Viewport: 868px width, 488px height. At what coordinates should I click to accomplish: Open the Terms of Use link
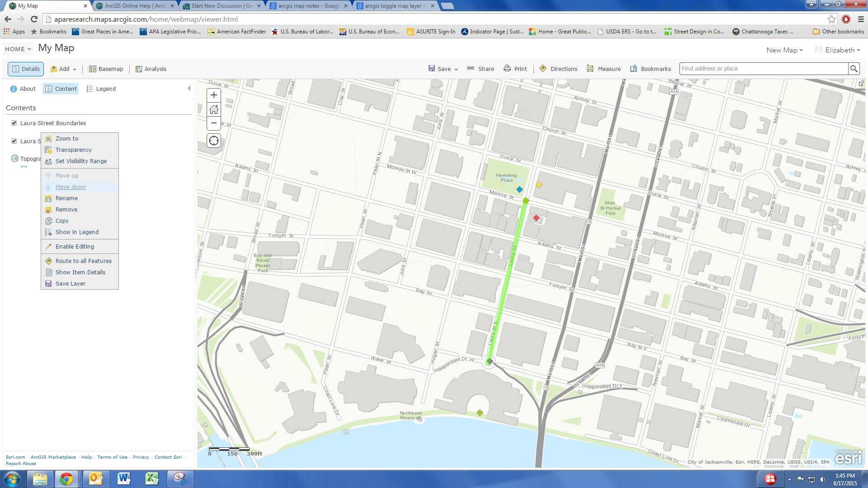click(112, 457)
